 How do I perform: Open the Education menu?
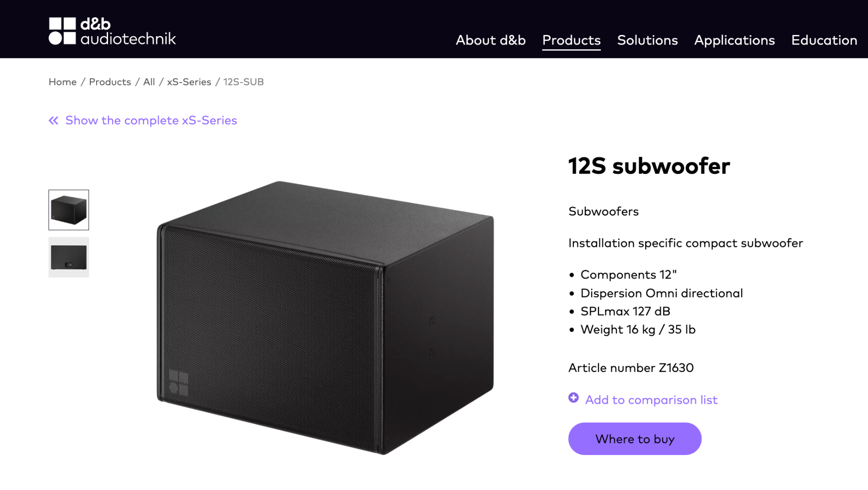point(824,40)
